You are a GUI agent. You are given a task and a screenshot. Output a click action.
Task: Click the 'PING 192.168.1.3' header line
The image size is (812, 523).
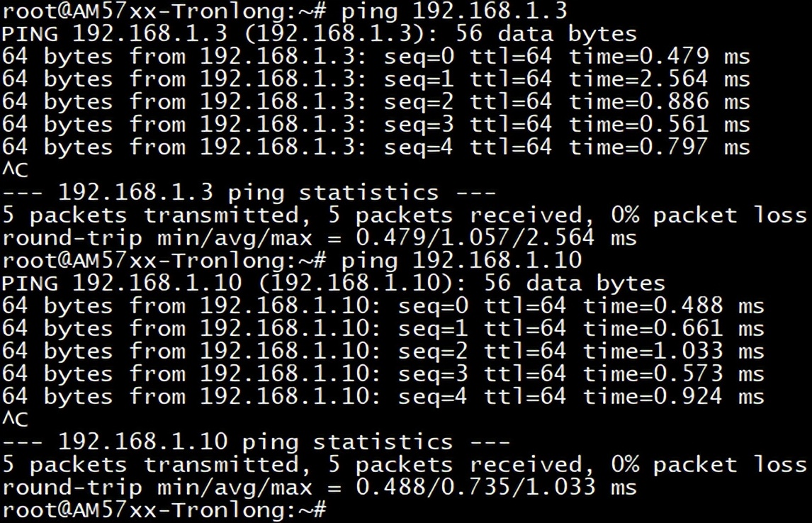[x=319, y=34]
